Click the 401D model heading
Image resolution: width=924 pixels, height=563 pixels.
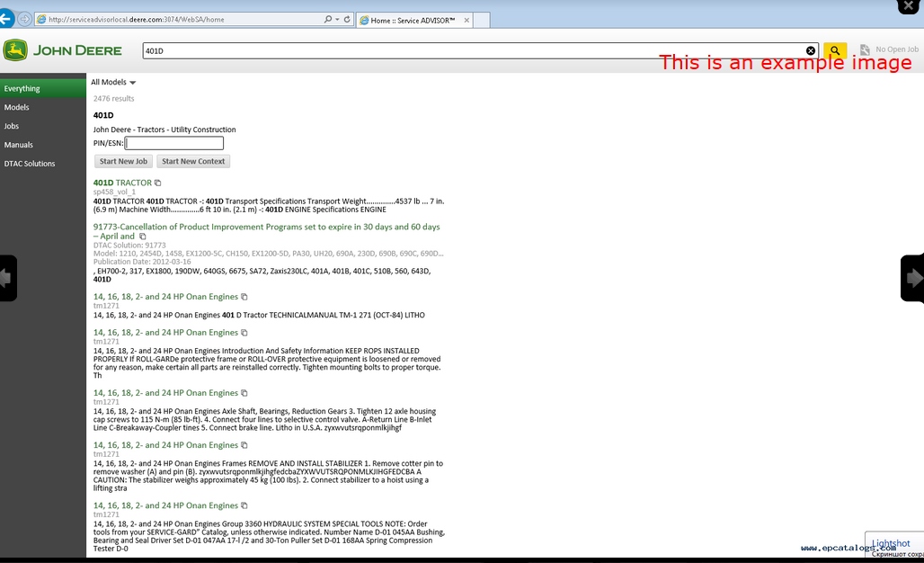coord(103,115)
